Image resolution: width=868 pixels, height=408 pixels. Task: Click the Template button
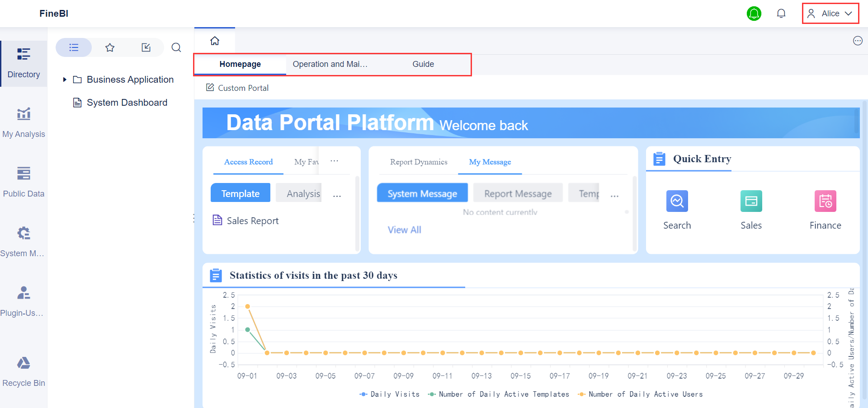click(241, 193)
